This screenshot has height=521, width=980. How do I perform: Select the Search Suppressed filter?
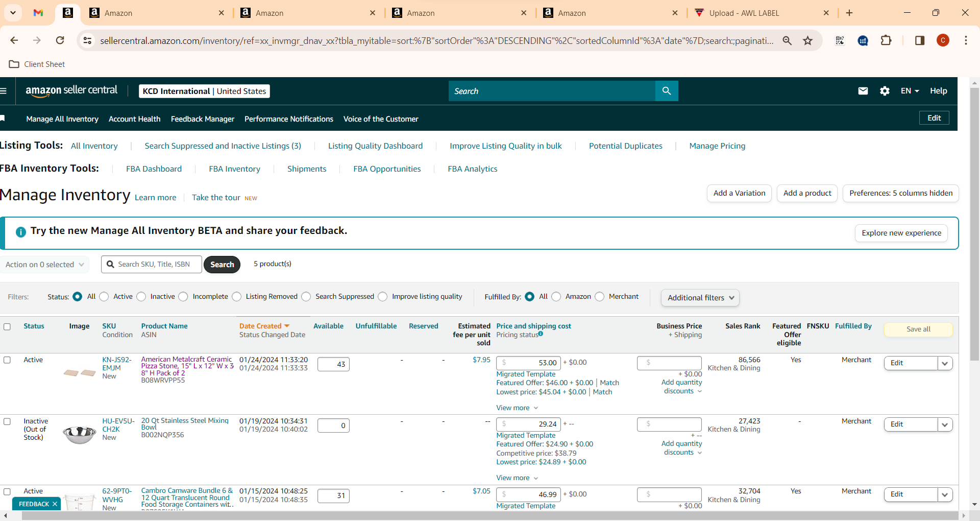tap(306, 297)
